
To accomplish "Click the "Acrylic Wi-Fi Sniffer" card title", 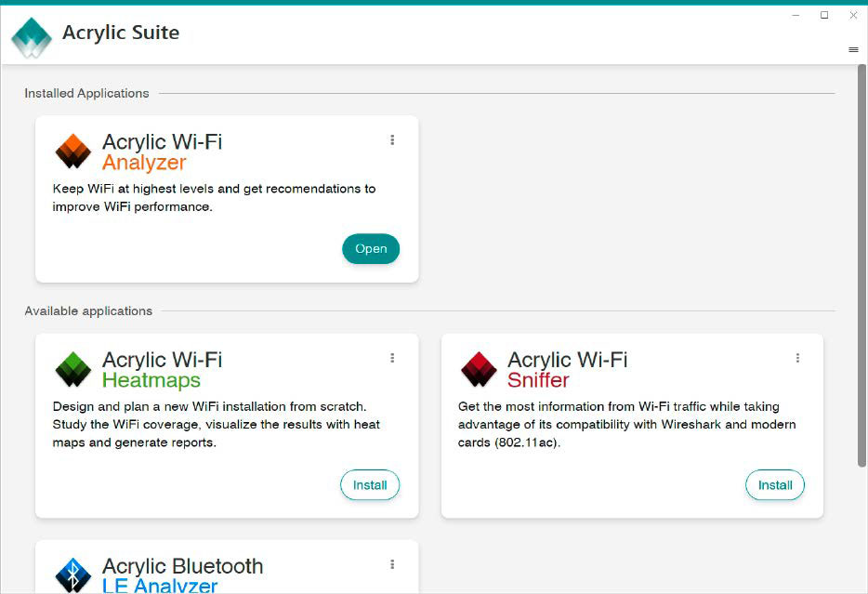I will coord(568,370).
